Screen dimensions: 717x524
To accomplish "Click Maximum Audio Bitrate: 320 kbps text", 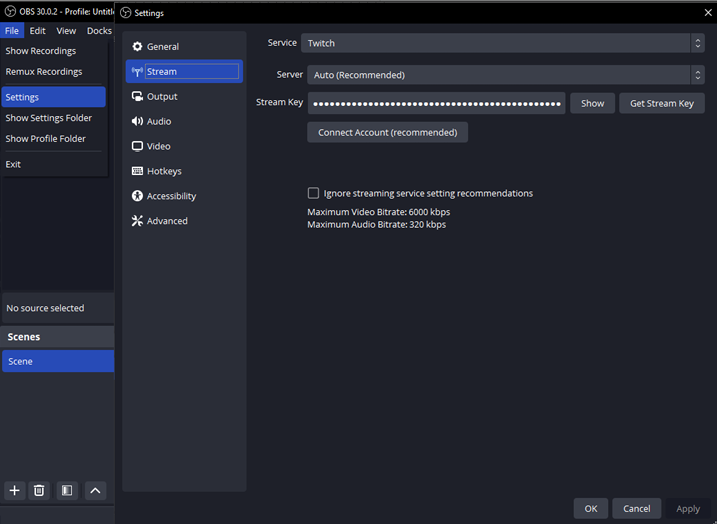I will pos(376,225).
